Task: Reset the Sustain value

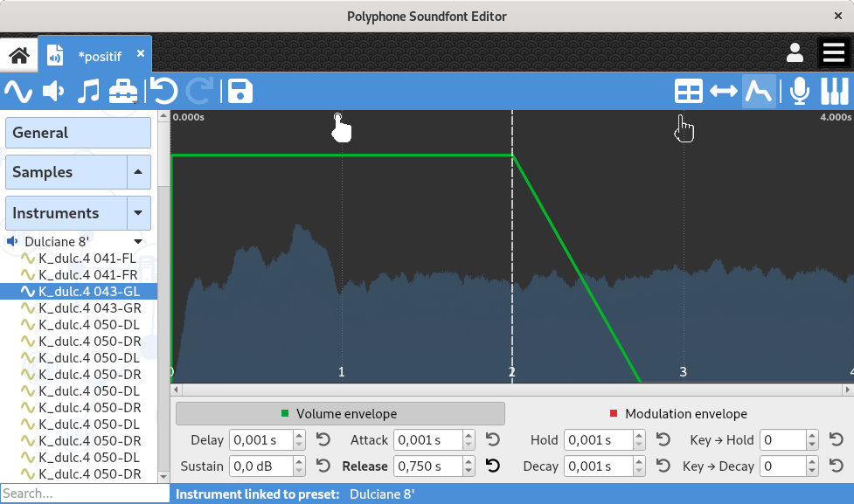Action: point(323,466)
